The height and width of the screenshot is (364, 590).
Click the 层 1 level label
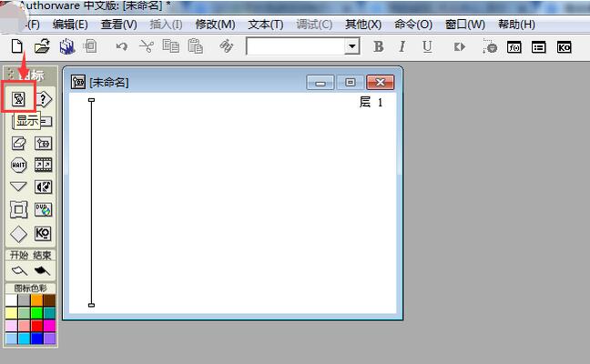[371, 102]
